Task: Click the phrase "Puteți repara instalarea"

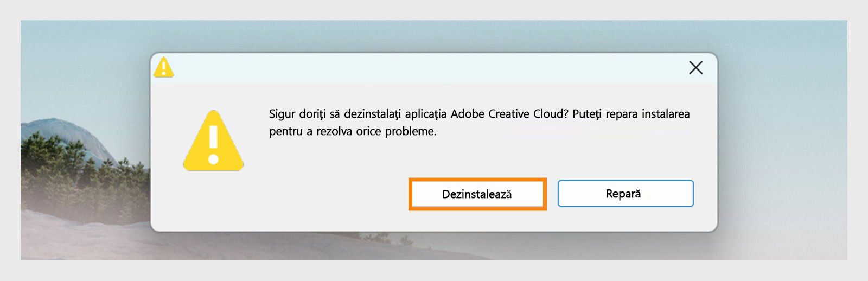Action: point(631,114)
